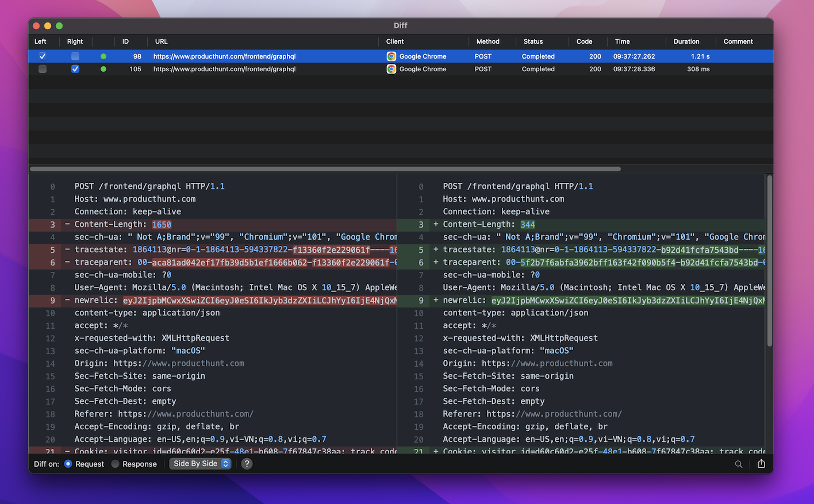Open the Side By Side dropdown
This screenshot has width=814, height=504.
point(201,464)
